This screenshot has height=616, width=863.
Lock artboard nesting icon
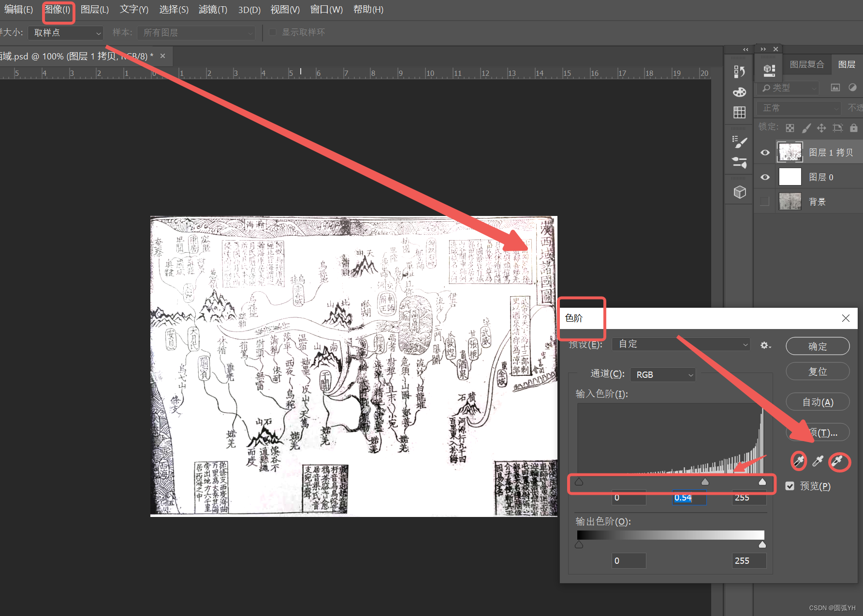(x=838, y=128)
